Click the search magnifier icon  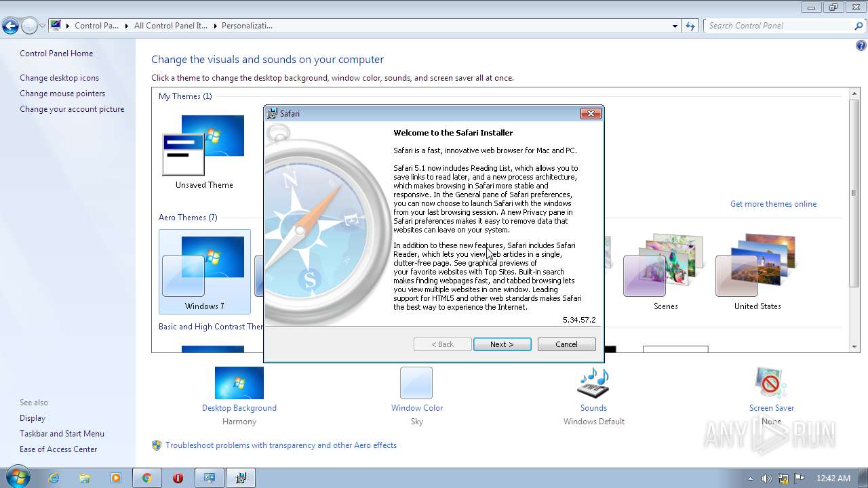click(859, 26)
